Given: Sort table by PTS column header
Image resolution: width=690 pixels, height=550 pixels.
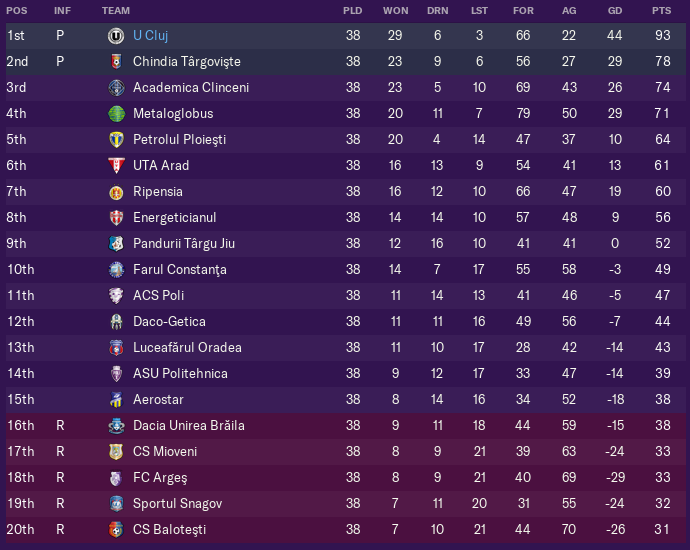Looking at the screenshot, I should coord(661,11).
